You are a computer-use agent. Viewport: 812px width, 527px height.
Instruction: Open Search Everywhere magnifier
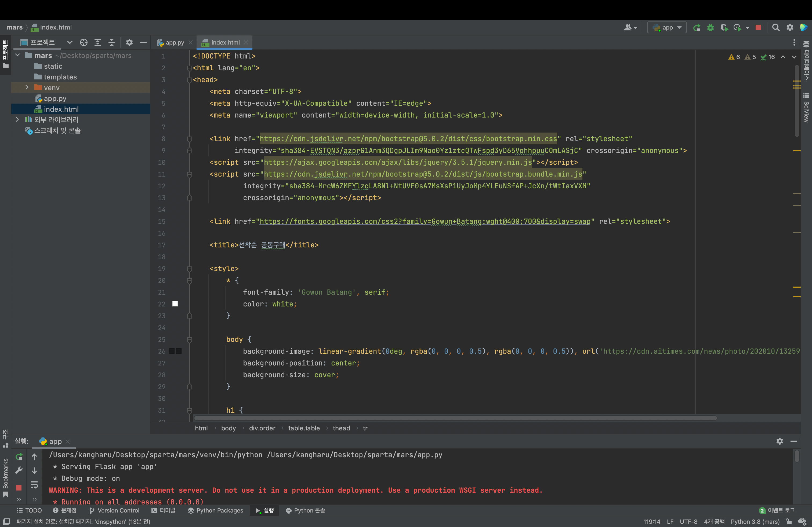click(x=775, y=28)
